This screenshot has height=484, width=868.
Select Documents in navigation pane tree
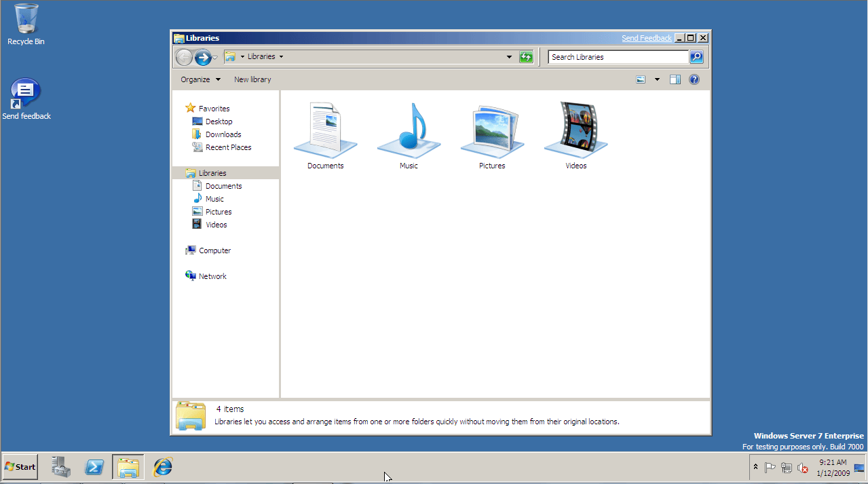[216, 186]
